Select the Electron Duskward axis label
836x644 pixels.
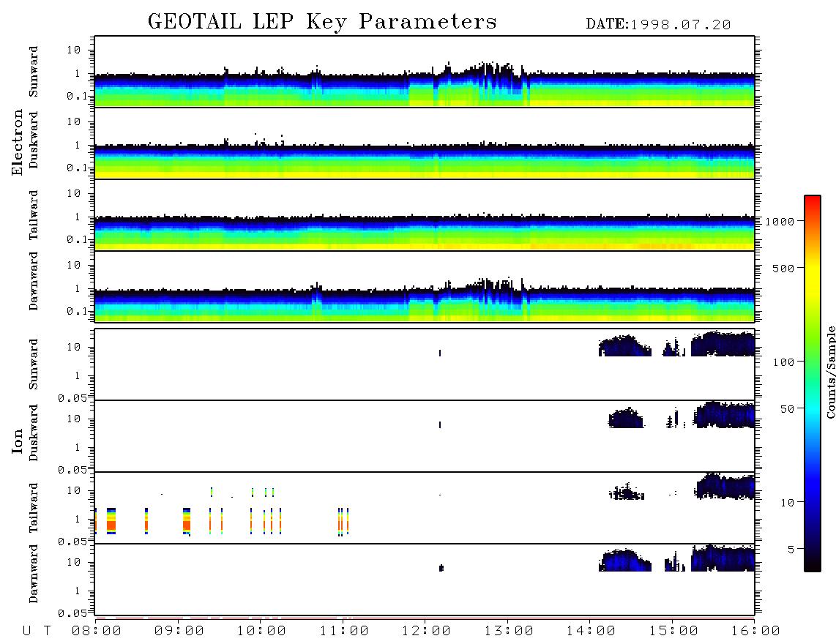click(x=34, y=140)
